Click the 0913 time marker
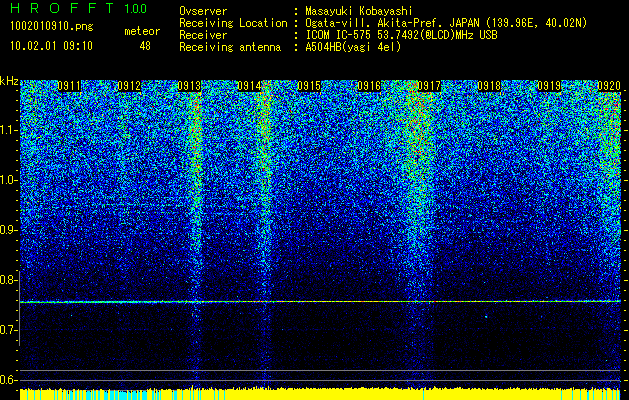The image size is (629, 400). (x=189, y=86)
